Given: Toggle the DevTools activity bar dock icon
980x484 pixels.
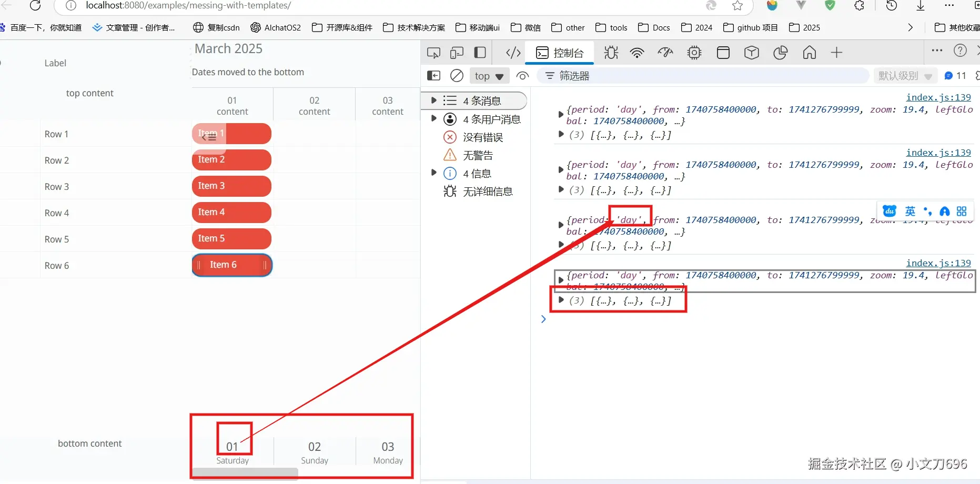Looking at the screenshot, I should (x=480, y=53).
